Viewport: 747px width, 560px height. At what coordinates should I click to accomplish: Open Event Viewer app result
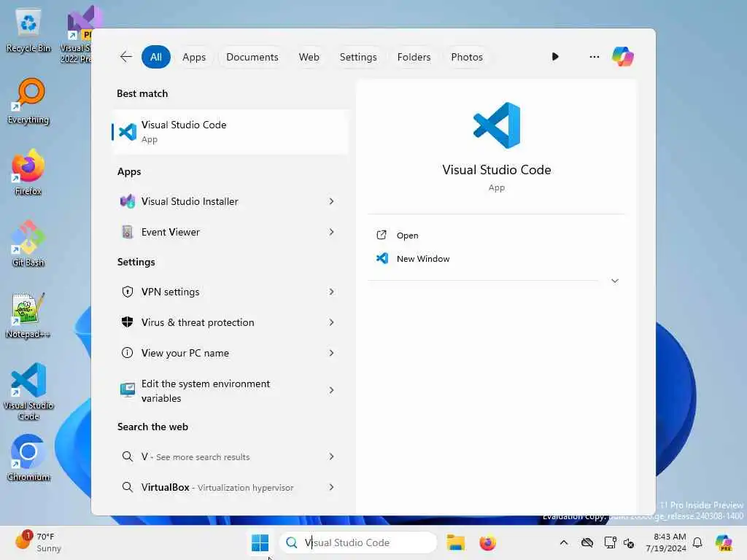230,232
